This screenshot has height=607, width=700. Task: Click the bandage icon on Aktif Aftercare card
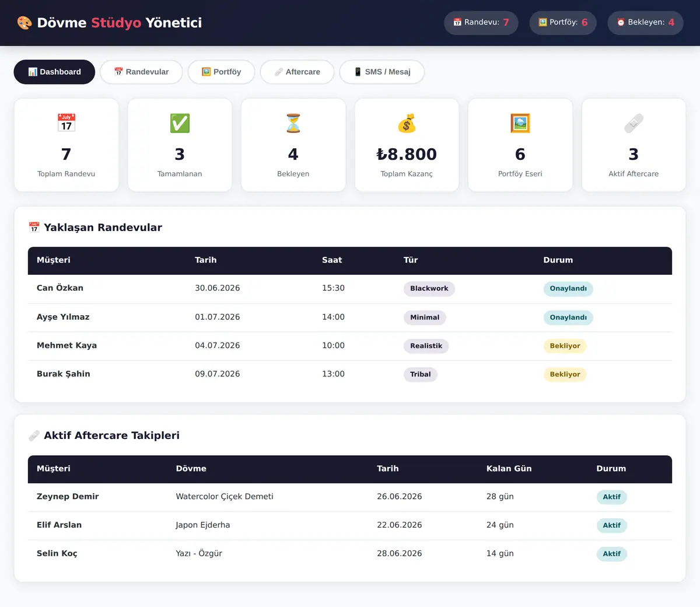coord(633,123)
